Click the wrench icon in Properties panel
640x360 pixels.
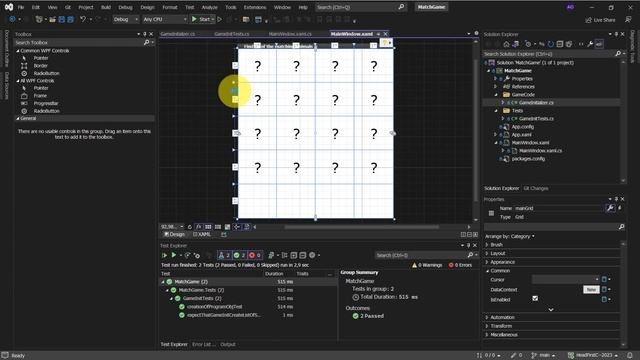[610, 208]
